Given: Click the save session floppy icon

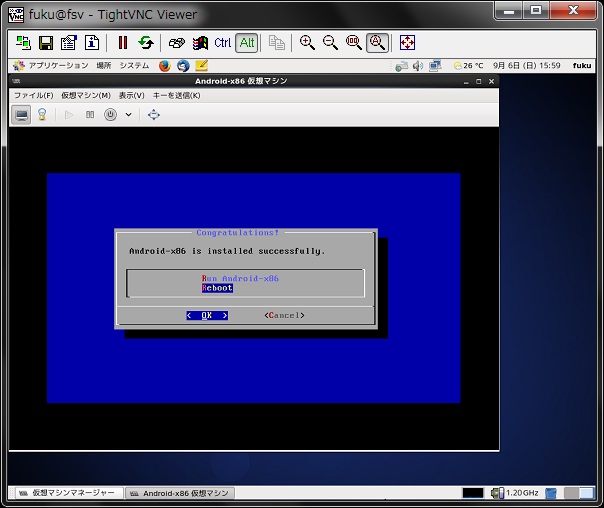Looking at the screenshot, I should pyautogui.click(x=46, y=43).
